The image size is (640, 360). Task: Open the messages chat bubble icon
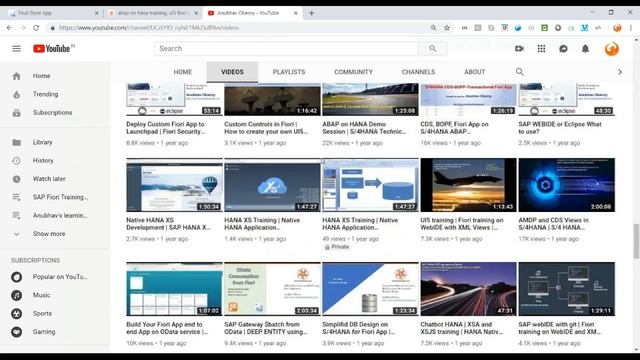563,49
